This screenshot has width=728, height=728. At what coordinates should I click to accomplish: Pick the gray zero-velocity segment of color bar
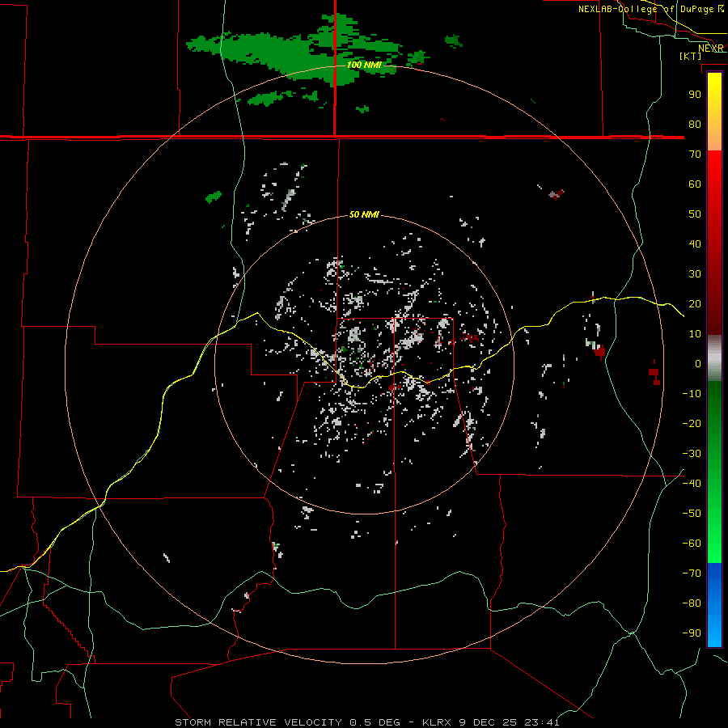point(714,358)
